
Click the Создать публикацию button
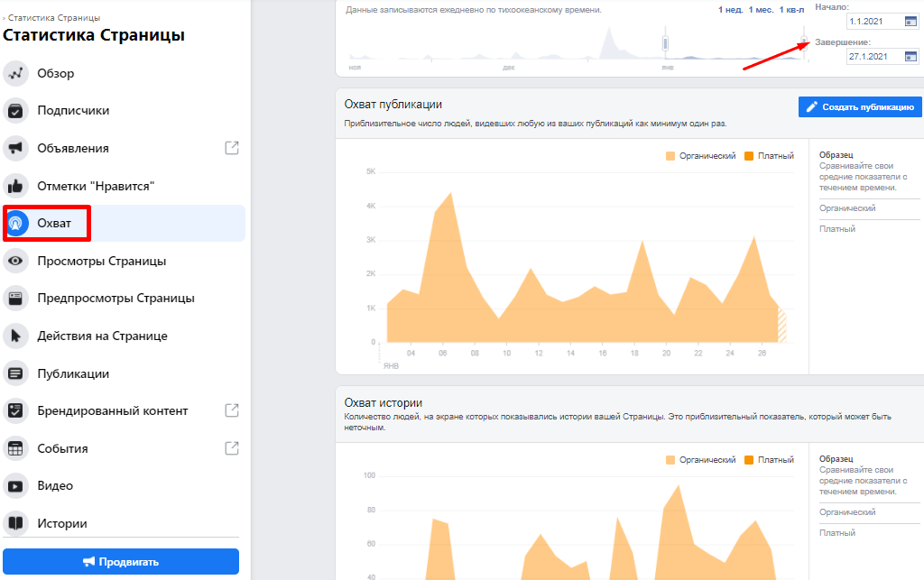tap(859, 106)
